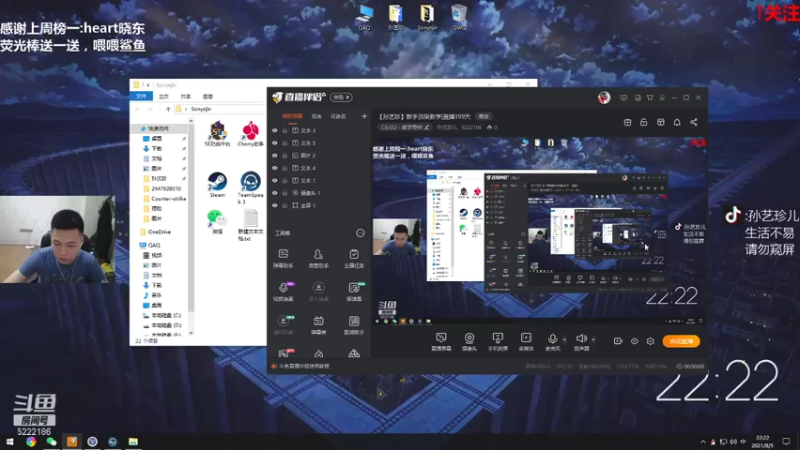
Task: Add a new scene with the plus icon
Action: (364, 116)
